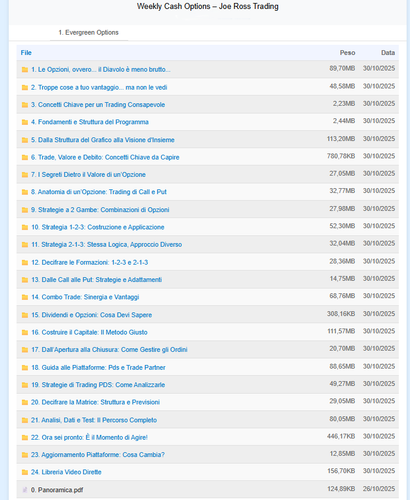Click folder icon beside '3. Concetti Chiave'
Viewport: 410px width, 500px height.
click(25, 105)
